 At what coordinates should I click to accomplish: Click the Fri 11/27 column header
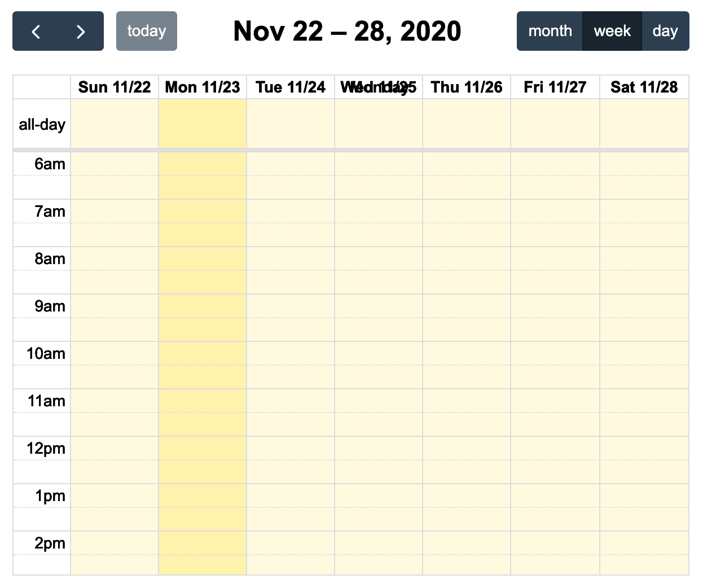pyautogui.click(x=555, y=87)
